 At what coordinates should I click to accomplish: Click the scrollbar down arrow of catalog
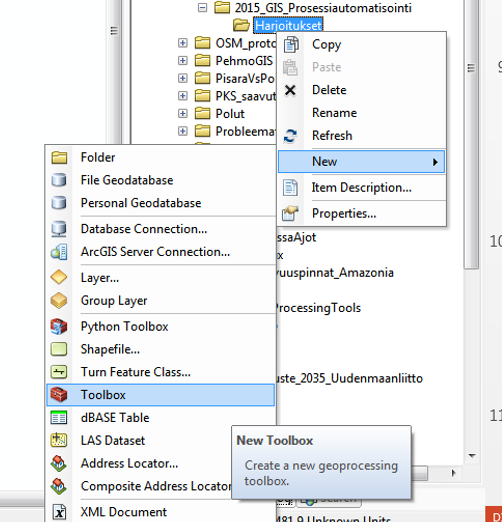472,456
